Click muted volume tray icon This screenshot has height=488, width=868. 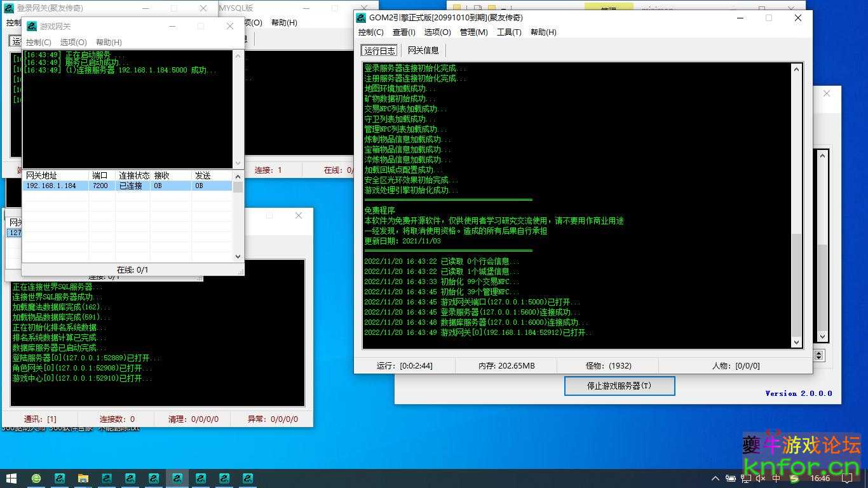tap(761, 478)
